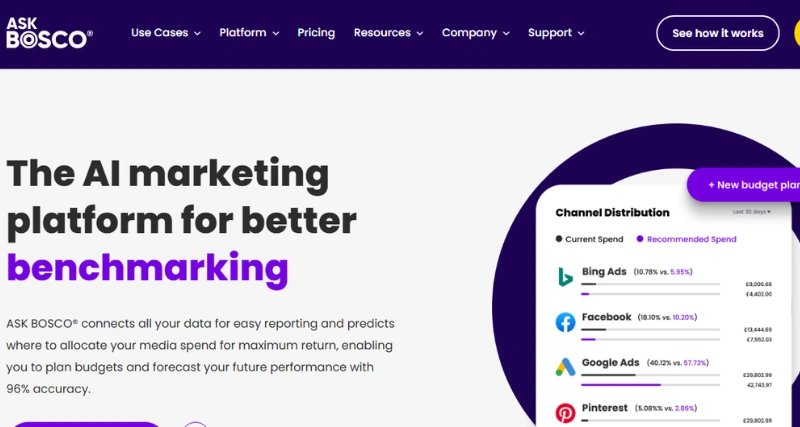The width and height of the screenshot is (800, 427).
Task: Open the Platform dropdown menu
Action: coord(250,33)
